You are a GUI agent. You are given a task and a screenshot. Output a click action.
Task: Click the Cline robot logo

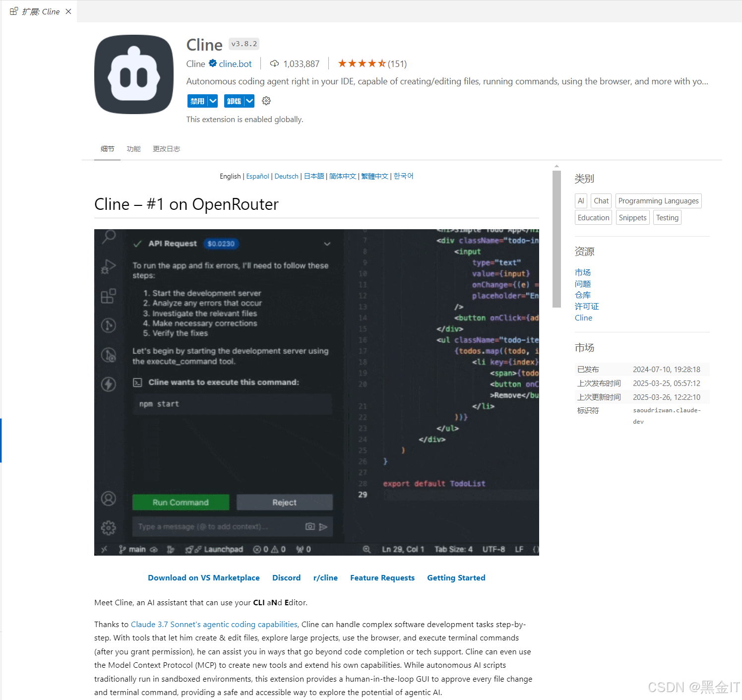[134, 74]
